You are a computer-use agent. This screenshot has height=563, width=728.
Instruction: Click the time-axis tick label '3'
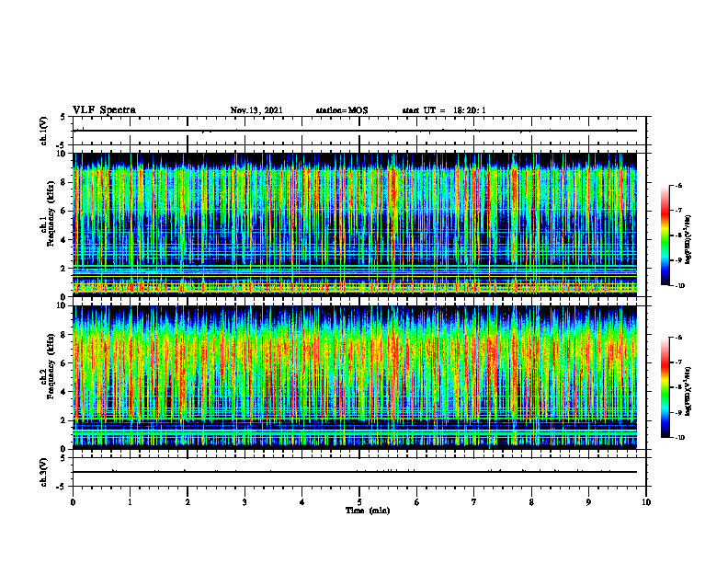[x=245, y=502]
